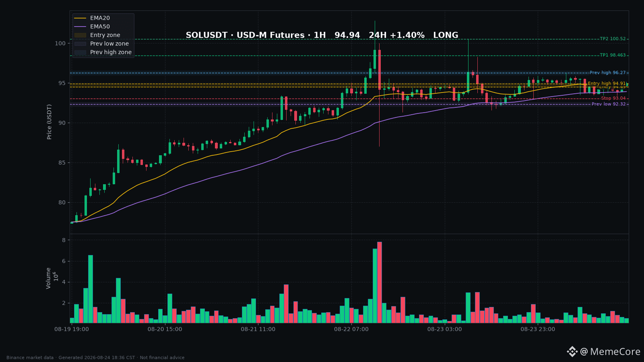644x362 pixels.
Task: Click the 08-20 15:00 time axis label
Action: 165,329
